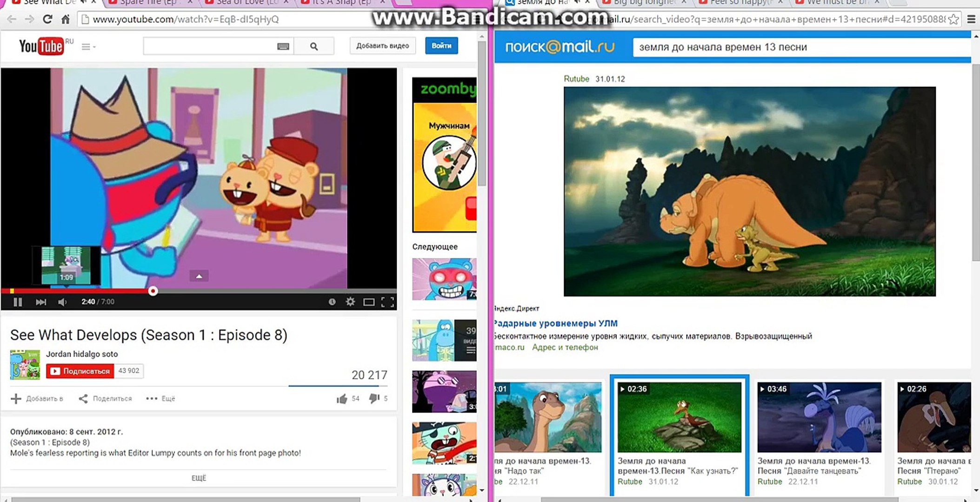The width and height of the screenshot is (980, 502).
Task: Click the YouTube page vertical scrollbar
Action: (x=482, y=114)
